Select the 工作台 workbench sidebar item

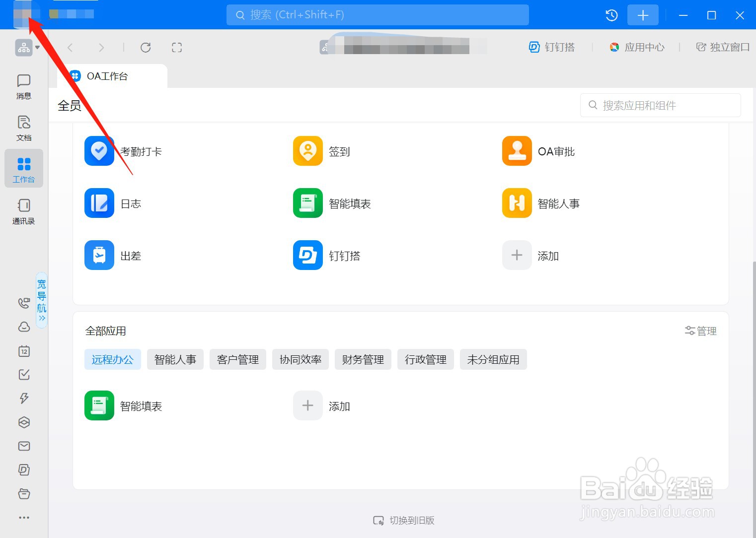coord(24,169)
